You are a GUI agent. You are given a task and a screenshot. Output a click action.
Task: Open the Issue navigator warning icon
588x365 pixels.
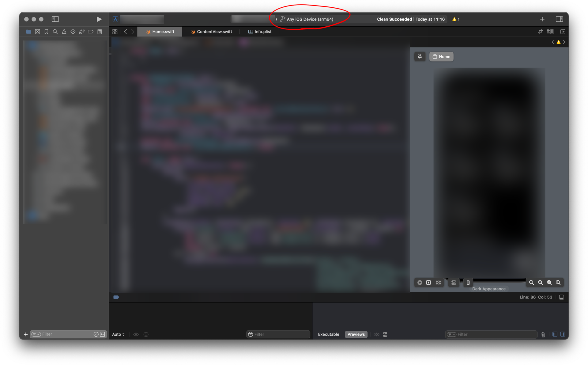pos(64,32)
